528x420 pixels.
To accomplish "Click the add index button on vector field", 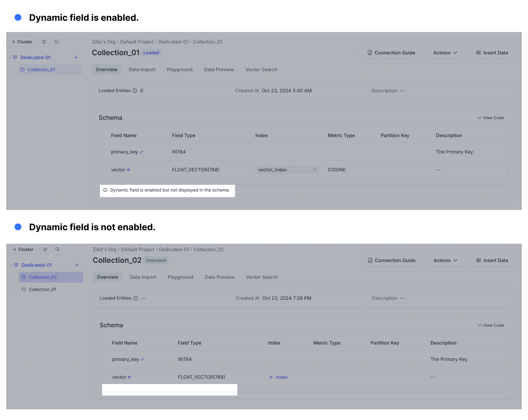I will (278, 377).
